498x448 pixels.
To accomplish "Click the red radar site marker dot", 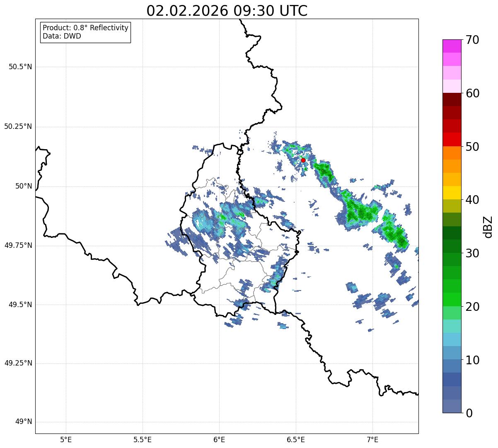I will (303, 160).
